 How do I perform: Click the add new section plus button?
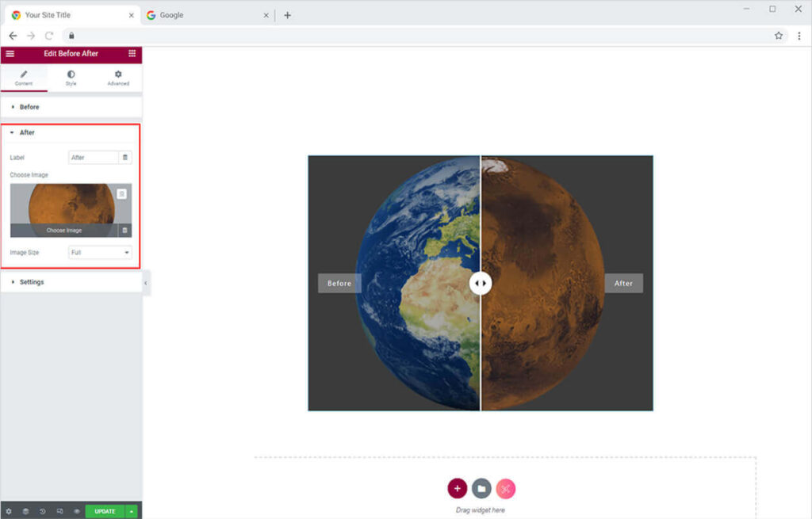tap(457, 489)
